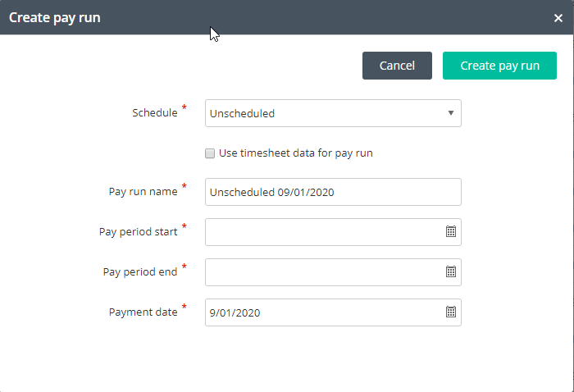Click into the Pay period end field
Screen dimensions: 574x392
tap(324, 272)
